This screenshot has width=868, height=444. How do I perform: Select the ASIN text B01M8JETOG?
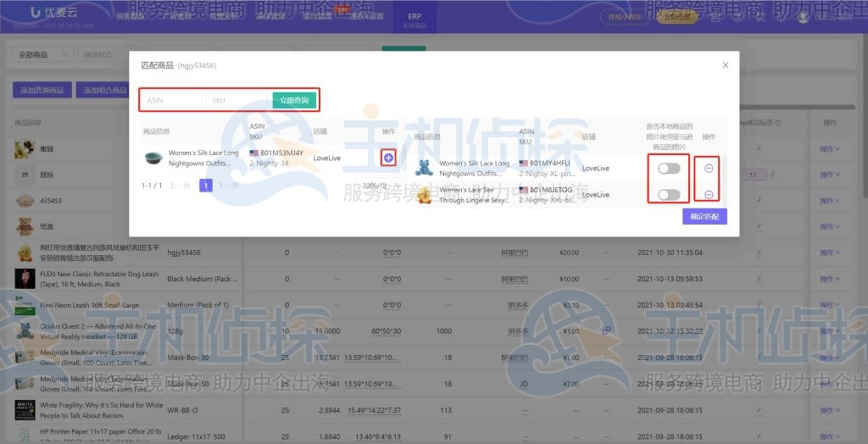tap(551, 190)
